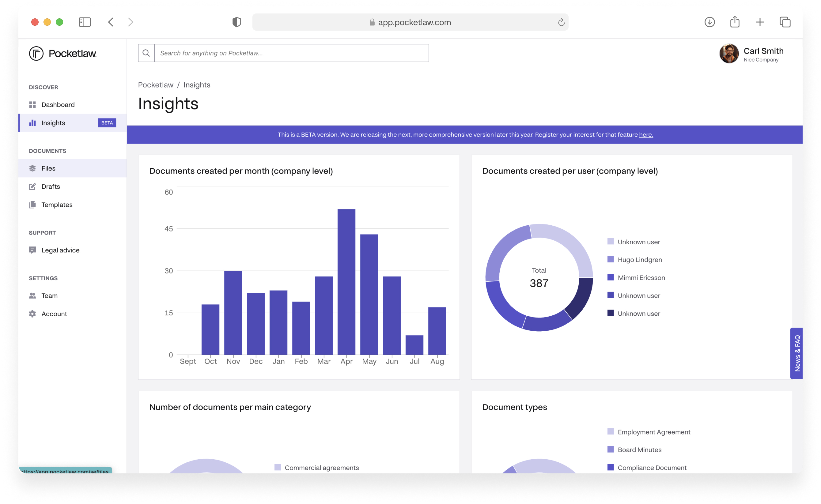The height and width of the screenshot is (504, 821).
Task: Click the Pocketlaw breadcrumb link
Action: click(x=155, y=85)
